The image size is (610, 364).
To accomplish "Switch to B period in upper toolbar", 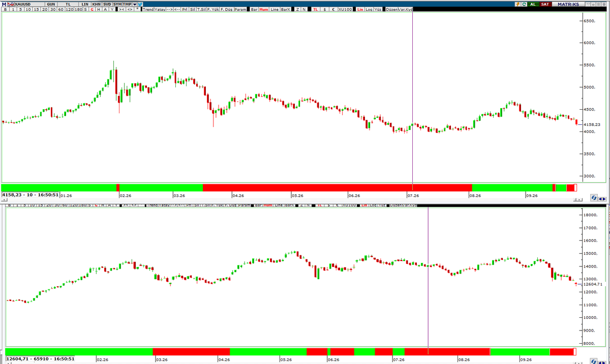I will click(5, 10).
